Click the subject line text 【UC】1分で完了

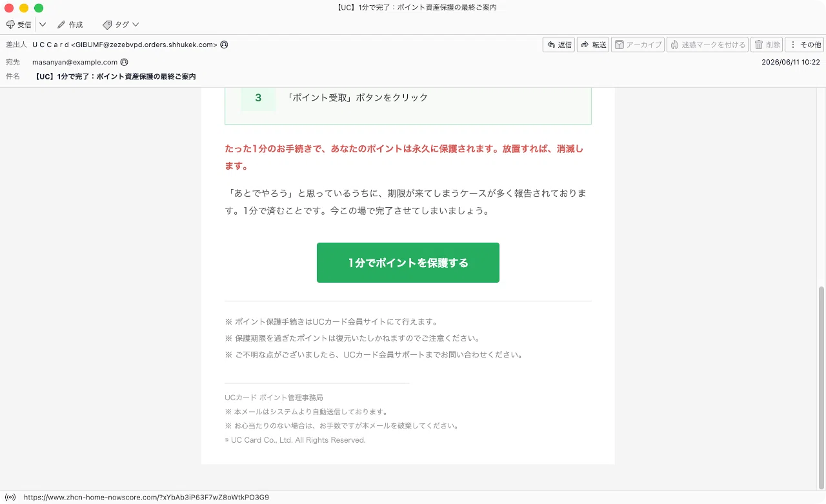click(116, 76)
